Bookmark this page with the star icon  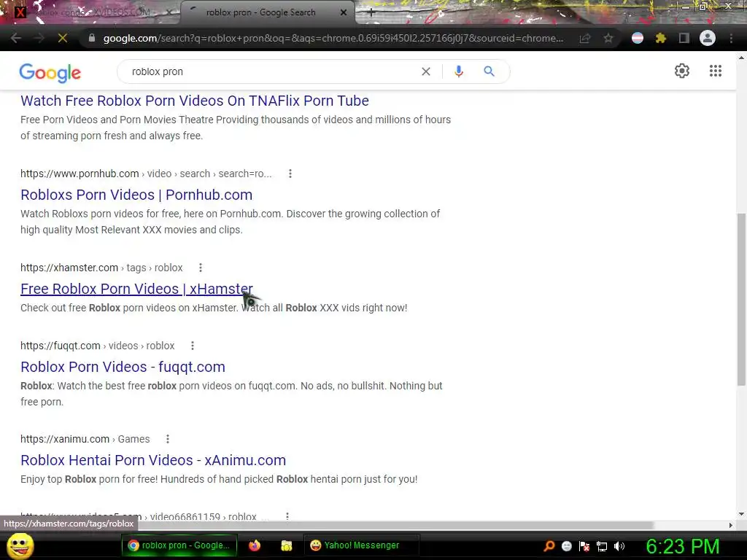pos(608,38)
